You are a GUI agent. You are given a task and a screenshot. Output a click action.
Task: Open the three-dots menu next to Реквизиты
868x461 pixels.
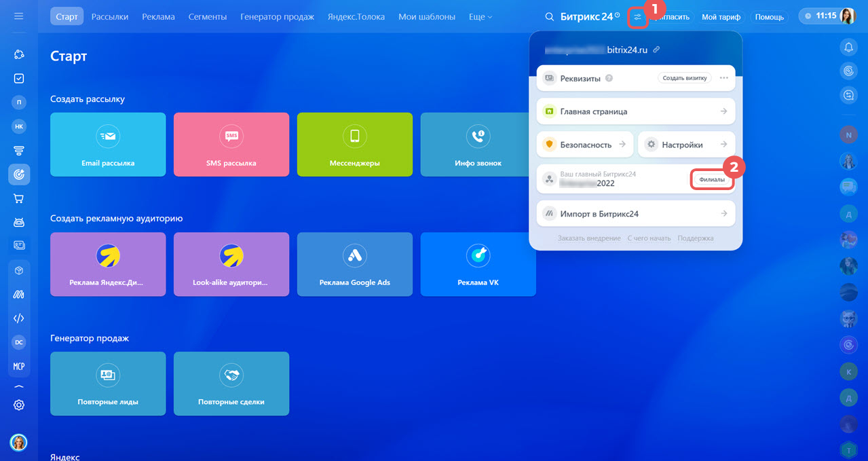tap(724, 78)
